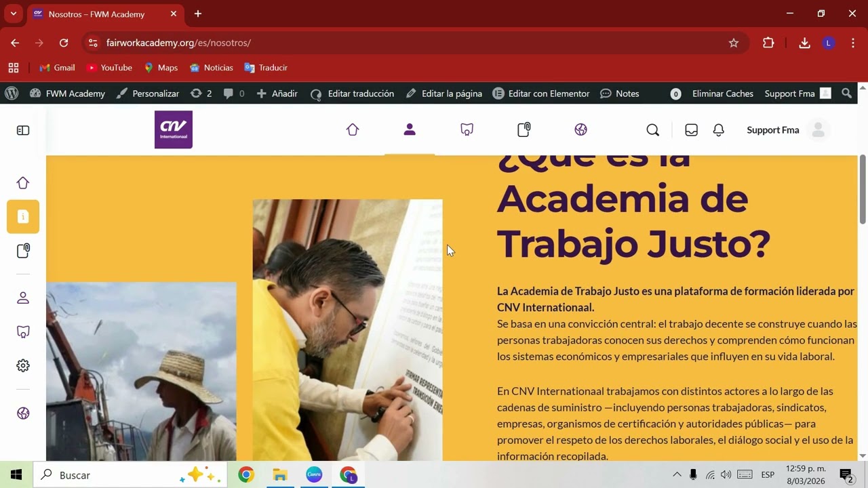Open Notes in the admin bar
Viewport: 868px width, 488px height.
pyautogui.click(x=620, y=94)
